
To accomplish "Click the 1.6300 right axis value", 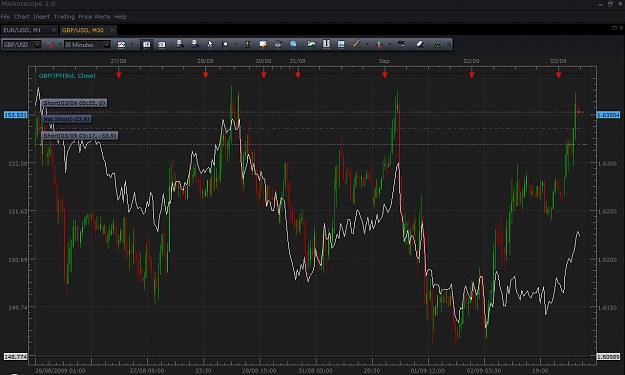I will pyautogui.click(x=606, y=163).
